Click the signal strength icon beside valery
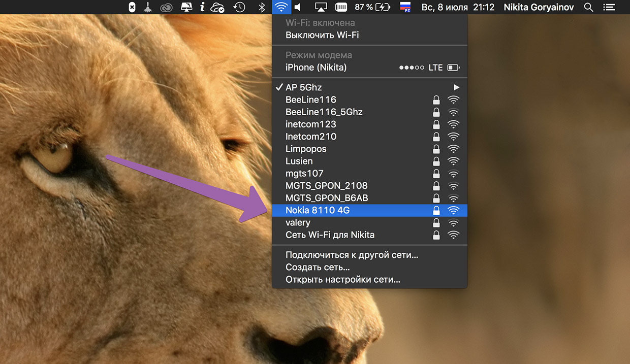This screenshot has width=630, height=364. [x=453, y=222]
